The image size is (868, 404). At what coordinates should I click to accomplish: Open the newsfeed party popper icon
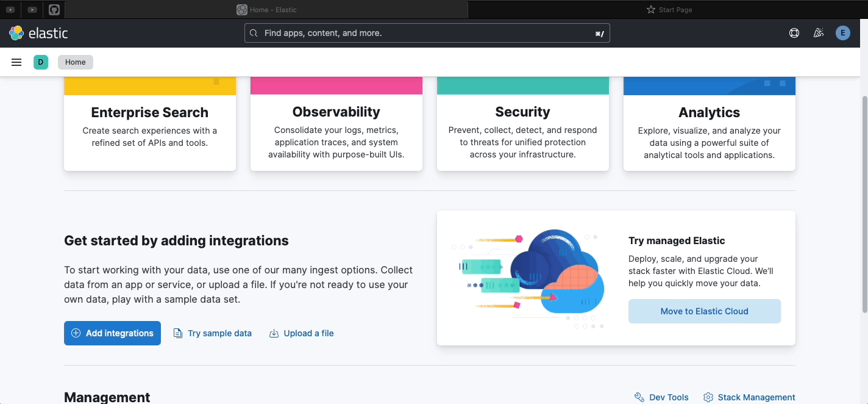(818, 33)
